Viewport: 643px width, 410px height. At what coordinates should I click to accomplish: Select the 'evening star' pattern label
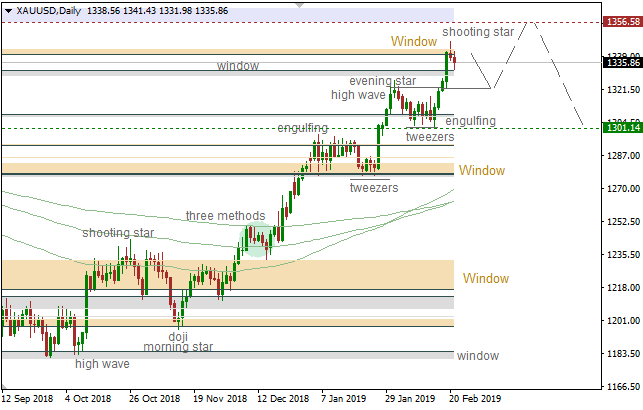(382, 81)
